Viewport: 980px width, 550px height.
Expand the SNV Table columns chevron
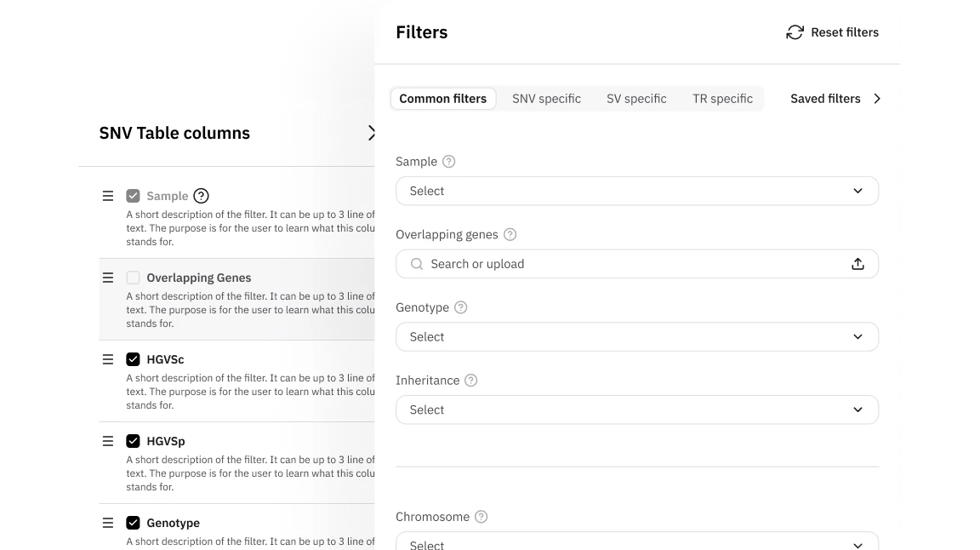(371, 133)
